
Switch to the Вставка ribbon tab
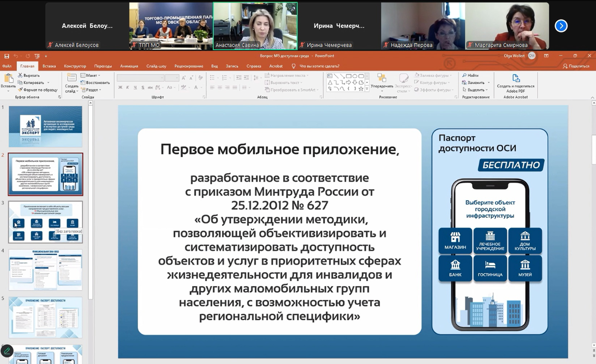pos(49,66)
